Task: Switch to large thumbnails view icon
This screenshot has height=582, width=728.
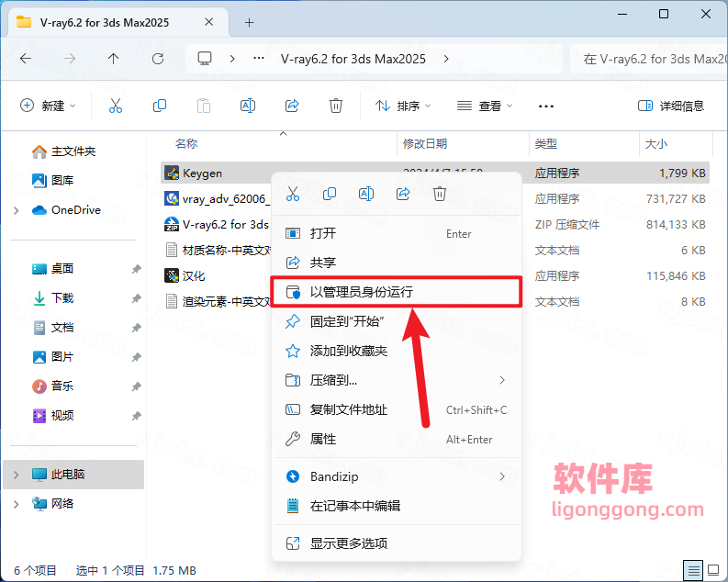Action: (712, 569)
